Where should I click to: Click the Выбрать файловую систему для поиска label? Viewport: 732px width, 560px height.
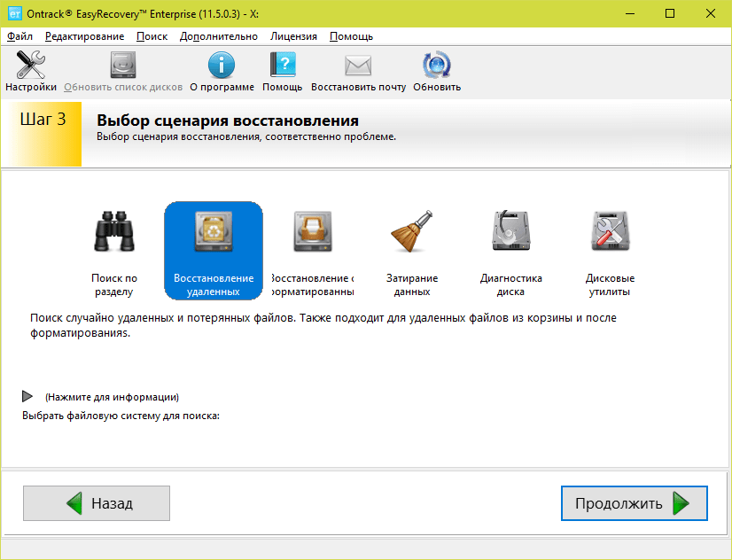121,416
